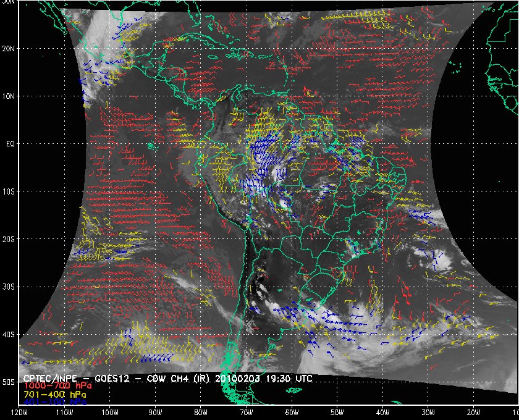This screenshot has width=519, height=420.
Task: Click the yellow 701-400 hPa legend entry
Action: pos(54,395)
